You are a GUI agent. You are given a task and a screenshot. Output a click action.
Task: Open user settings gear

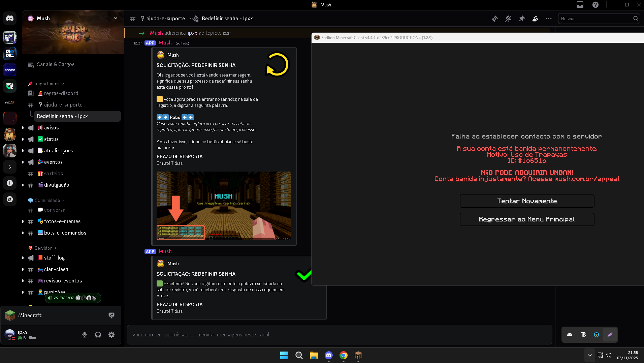(x=111, y=335)
